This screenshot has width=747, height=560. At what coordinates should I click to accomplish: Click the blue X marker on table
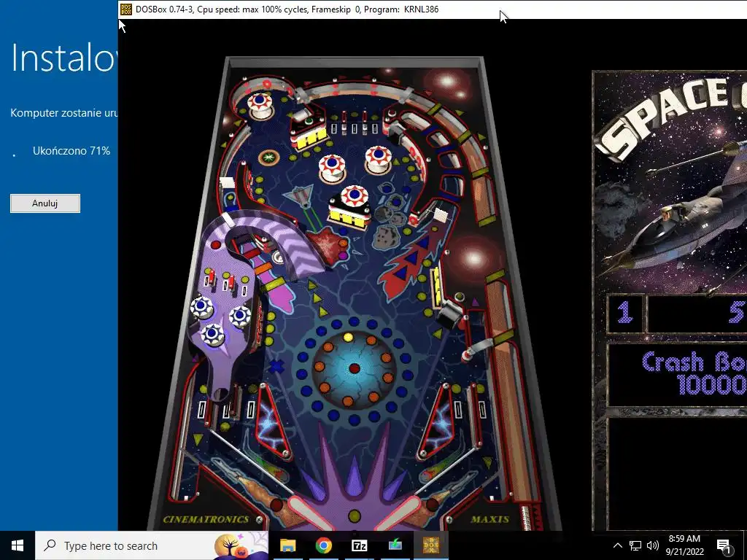pos(276,367)
